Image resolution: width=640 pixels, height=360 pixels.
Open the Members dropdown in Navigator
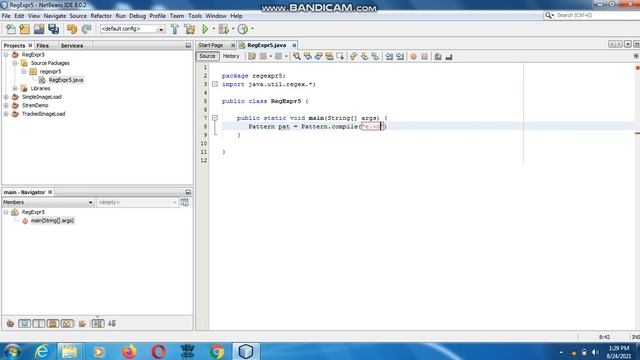pos(48,202)
